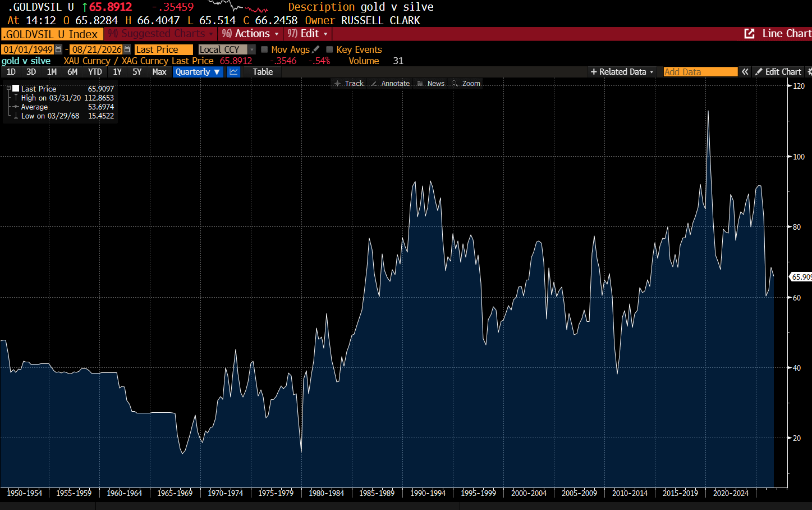The image size is (812, 510).
Task: Open chart settings gear icon
Action: point(809,72)
